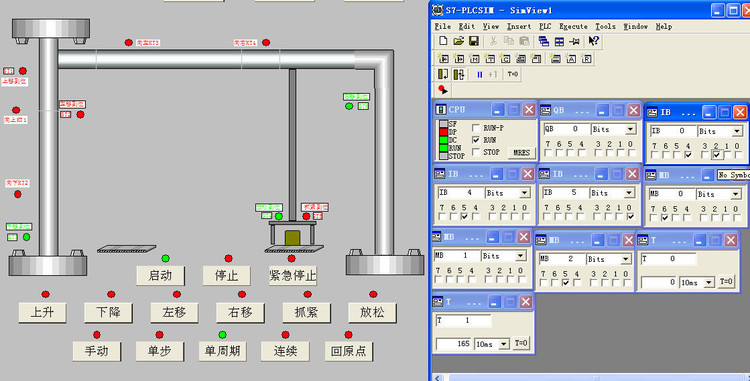This screenshot has width=750, height=381.
Task: Open the IB 4 Bits format dropdown
Action: (525, 193)
